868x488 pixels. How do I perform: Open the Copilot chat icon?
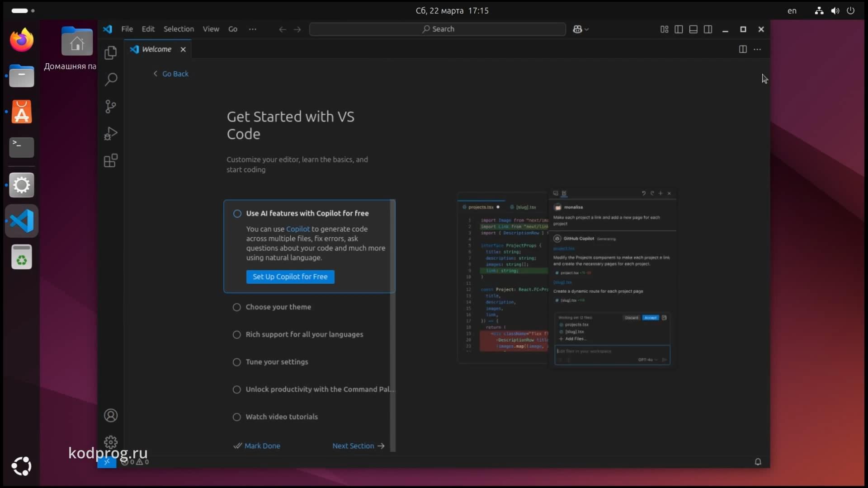click(x=577, y=29)
